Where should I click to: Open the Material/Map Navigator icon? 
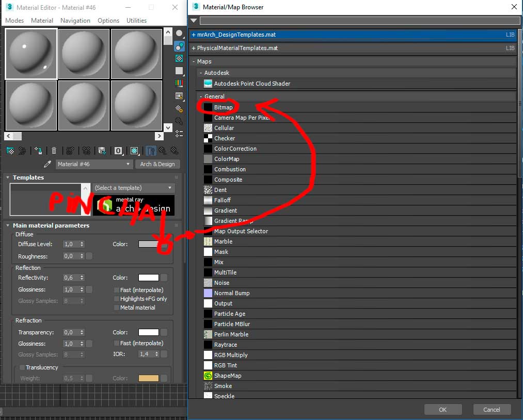[x=180, y=134]
